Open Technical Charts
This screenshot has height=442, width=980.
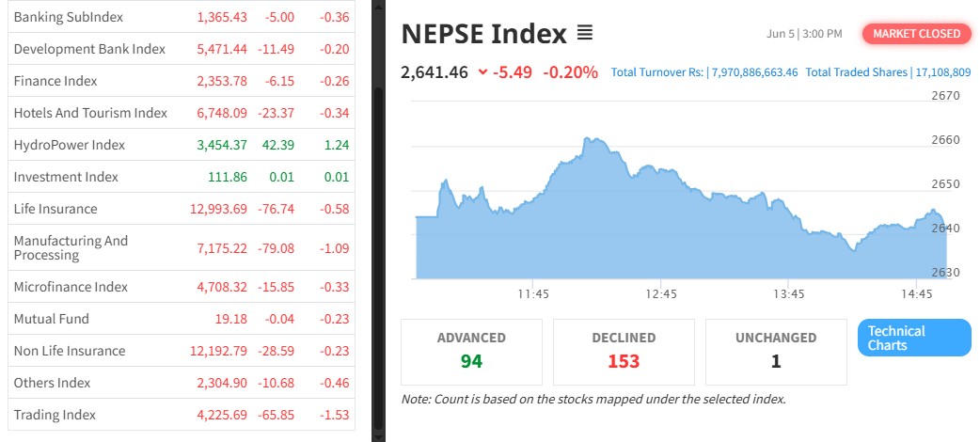pyautogui.click(x=913, y=339)
